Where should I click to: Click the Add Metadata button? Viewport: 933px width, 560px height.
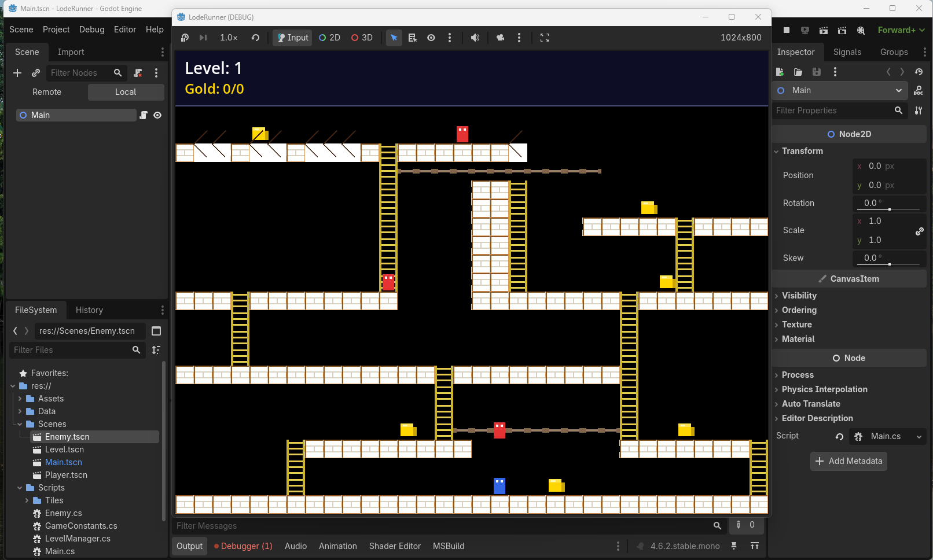pyautogui.click(x=848, y=461)
